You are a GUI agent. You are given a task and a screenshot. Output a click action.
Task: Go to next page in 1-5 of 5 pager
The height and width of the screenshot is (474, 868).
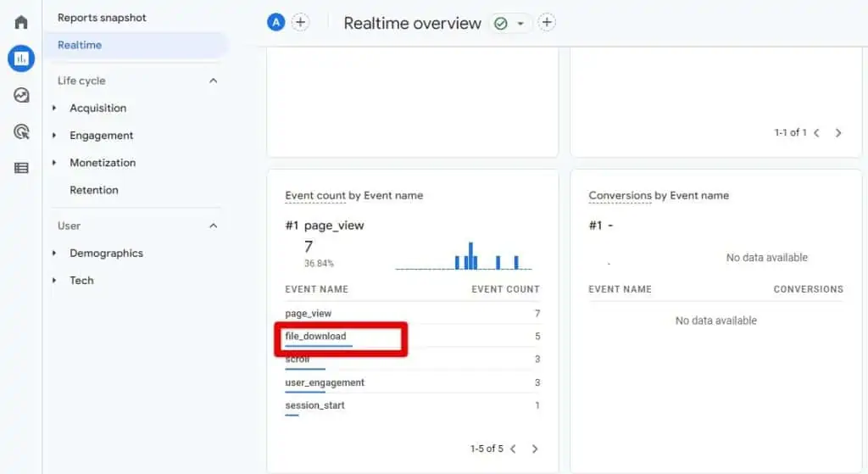point(535,449)
